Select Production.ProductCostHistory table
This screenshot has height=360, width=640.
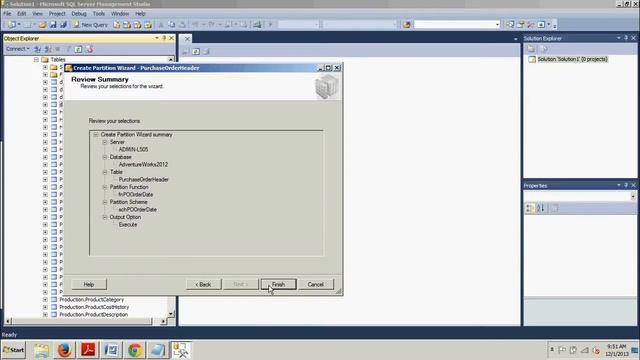94,307
